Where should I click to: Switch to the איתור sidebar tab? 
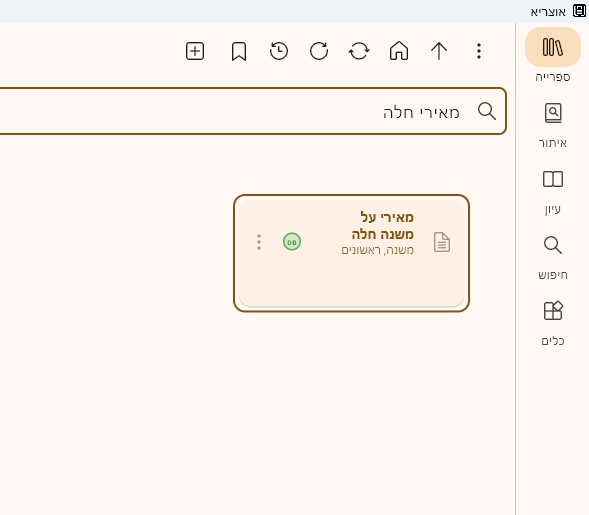[x=553, y=125]
